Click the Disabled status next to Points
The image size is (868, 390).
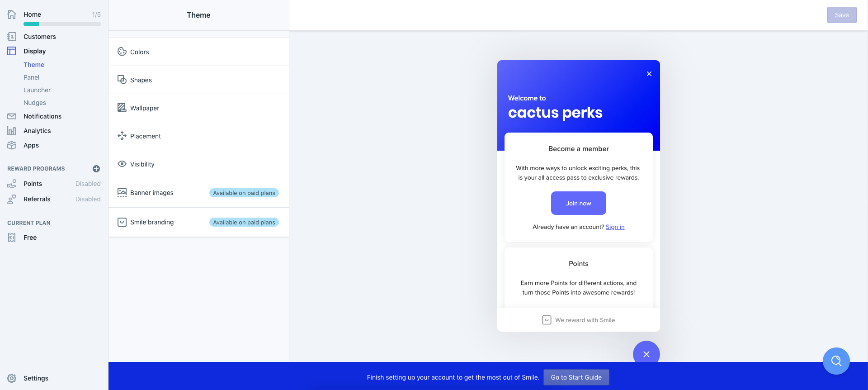pos(88,184)
